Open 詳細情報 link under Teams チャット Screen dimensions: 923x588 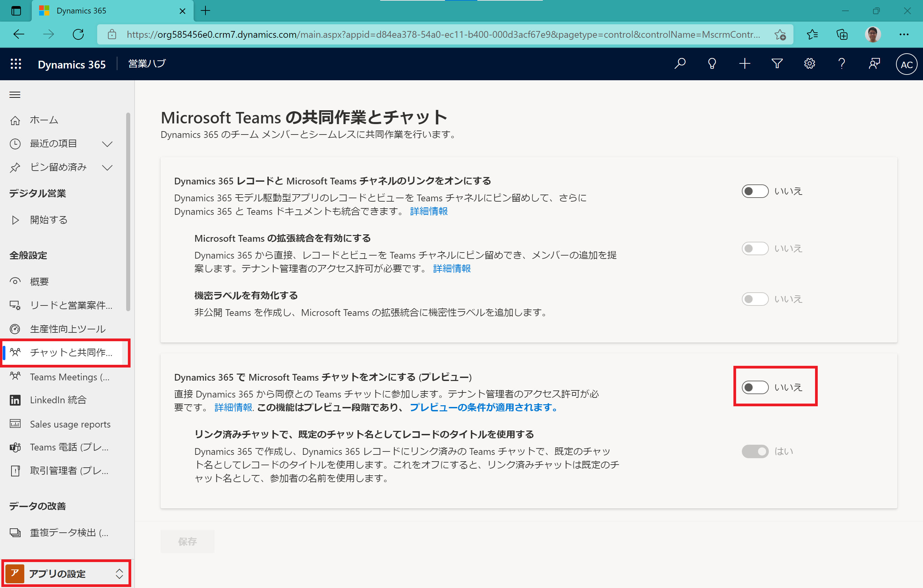click(x=233, y=407)
